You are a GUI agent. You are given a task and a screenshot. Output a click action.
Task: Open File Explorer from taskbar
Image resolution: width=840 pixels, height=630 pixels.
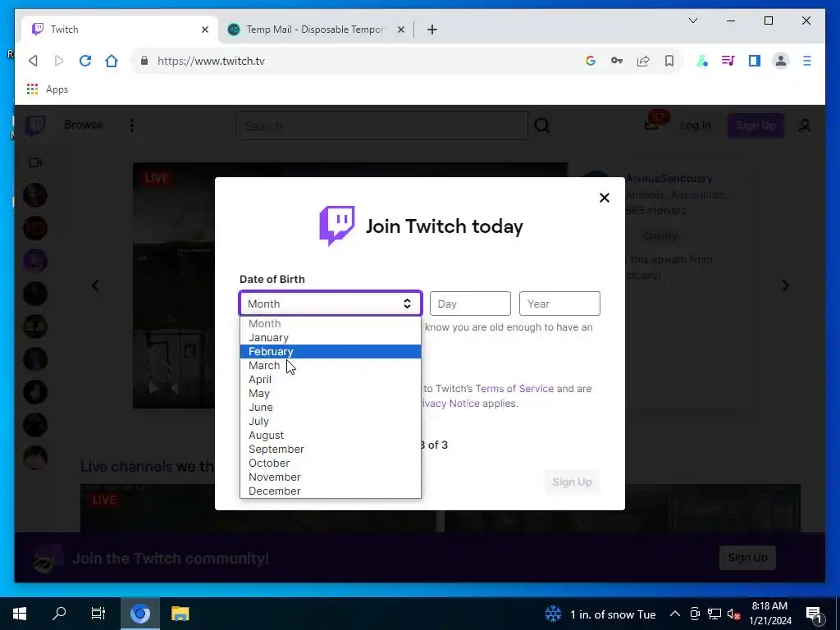180,614
